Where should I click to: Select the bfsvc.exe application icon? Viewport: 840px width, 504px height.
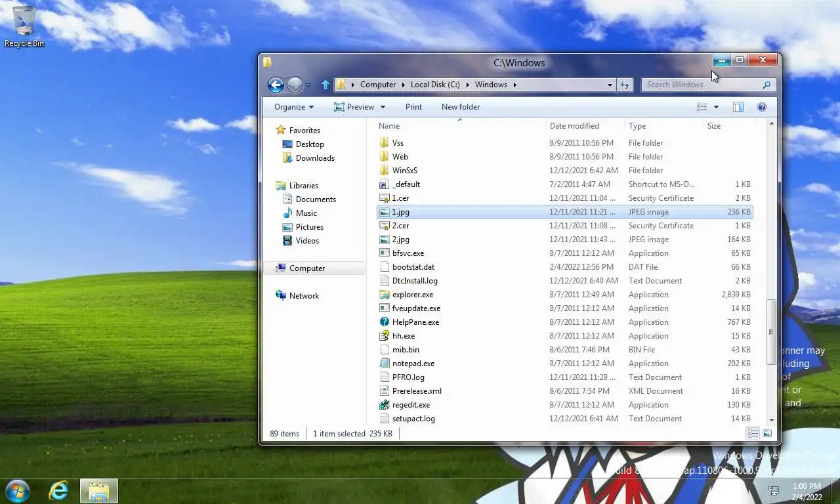pos(385,253)
